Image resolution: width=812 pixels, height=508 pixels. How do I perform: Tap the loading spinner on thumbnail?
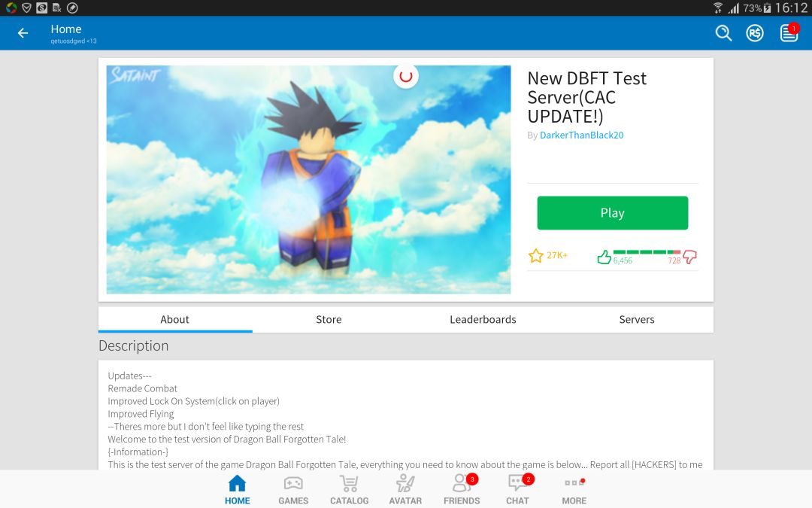[406, 76]
